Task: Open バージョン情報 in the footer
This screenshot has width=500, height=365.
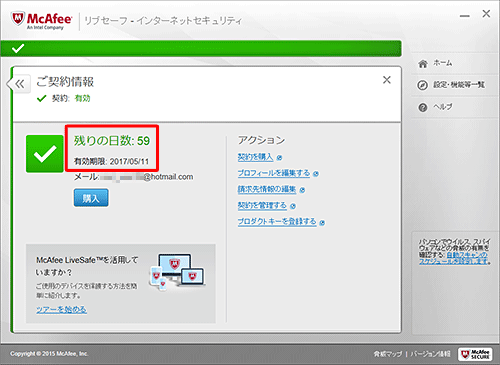Action: [x=430, y=354]
